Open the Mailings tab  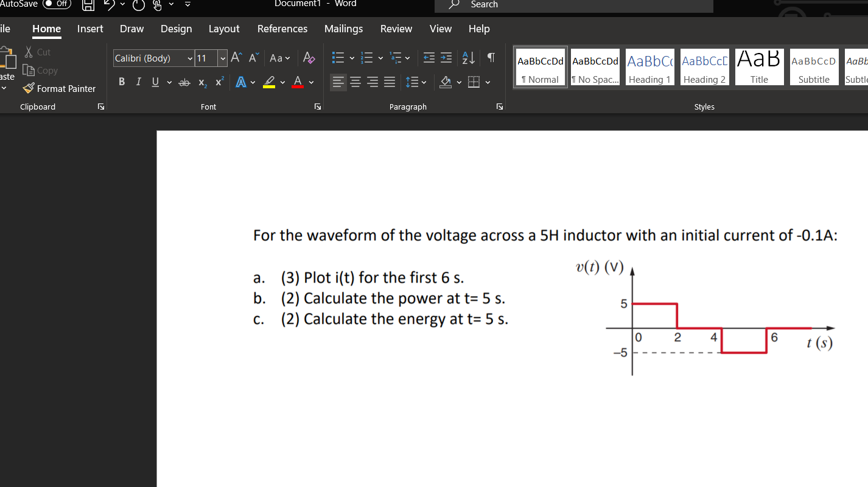[343, 29]
